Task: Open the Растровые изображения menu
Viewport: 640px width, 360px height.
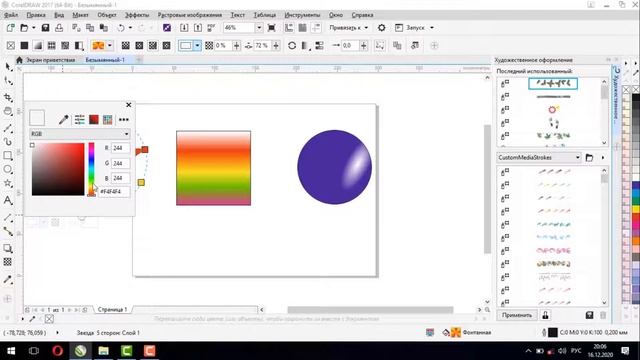Action: pyautogui.click(x=190, y=15)
